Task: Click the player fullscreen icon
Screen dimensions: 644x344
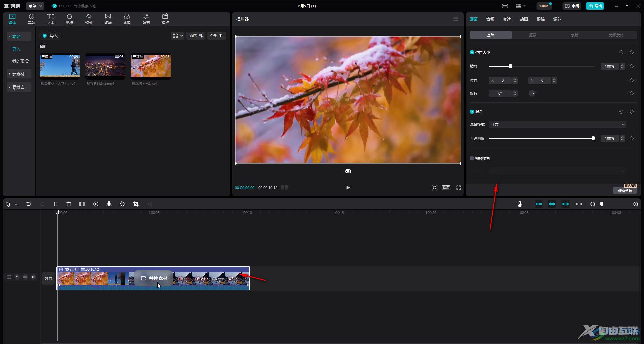Action: pyautogui.click(x=459, y=188)
